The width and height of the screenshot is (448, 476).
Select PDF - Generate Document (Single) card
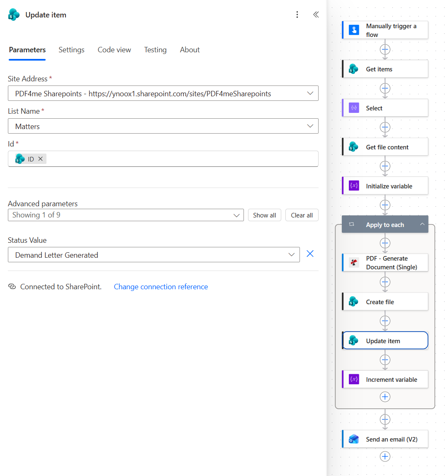[x=385, y=263]
